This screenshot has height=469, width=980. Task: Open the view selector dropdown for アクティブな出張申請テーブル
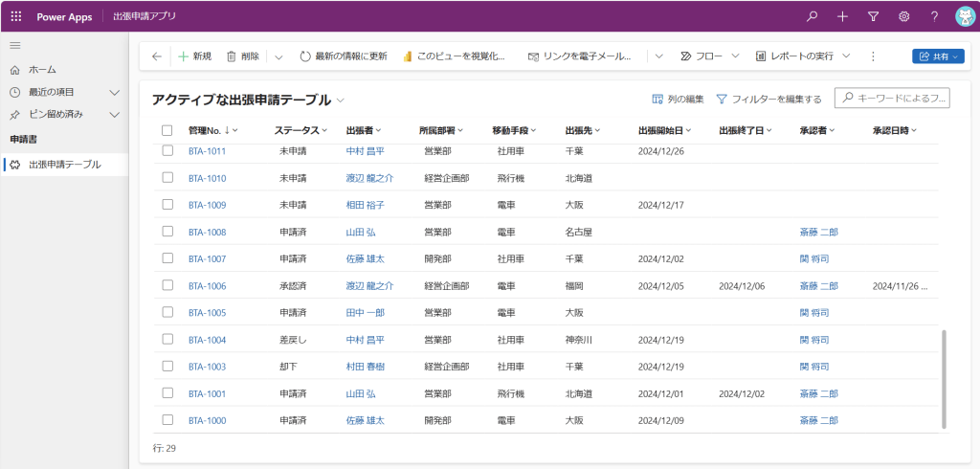[341, 100]
